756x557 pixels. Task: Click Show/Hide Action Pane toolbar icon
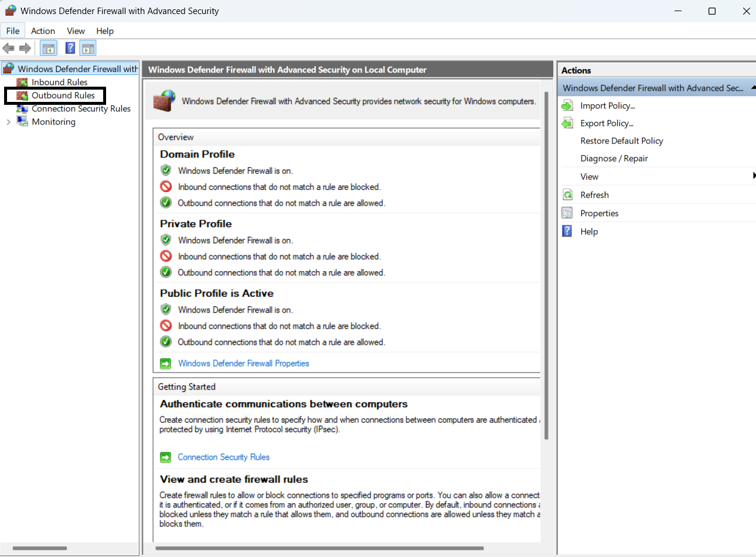88,48
